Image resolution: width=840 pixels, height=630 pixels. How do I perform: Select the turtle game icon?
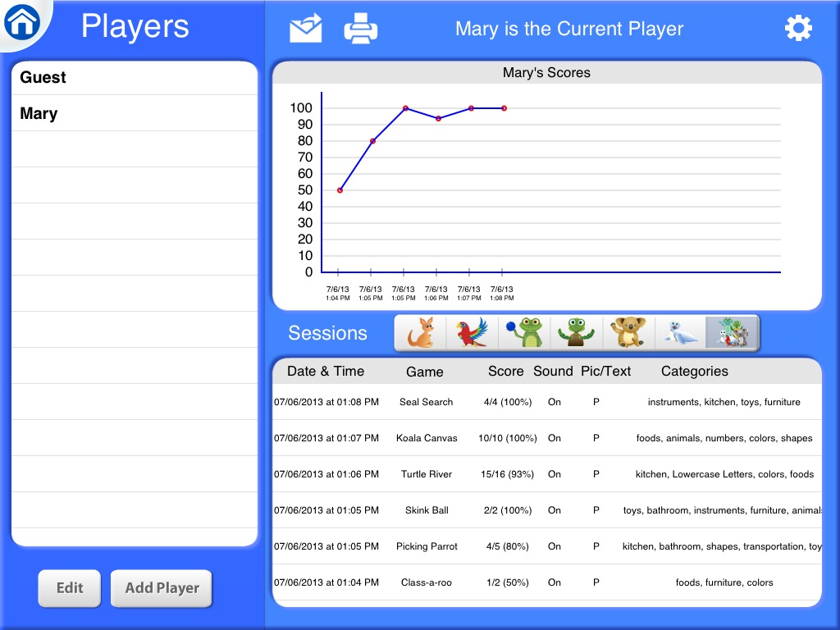[576, 333]
